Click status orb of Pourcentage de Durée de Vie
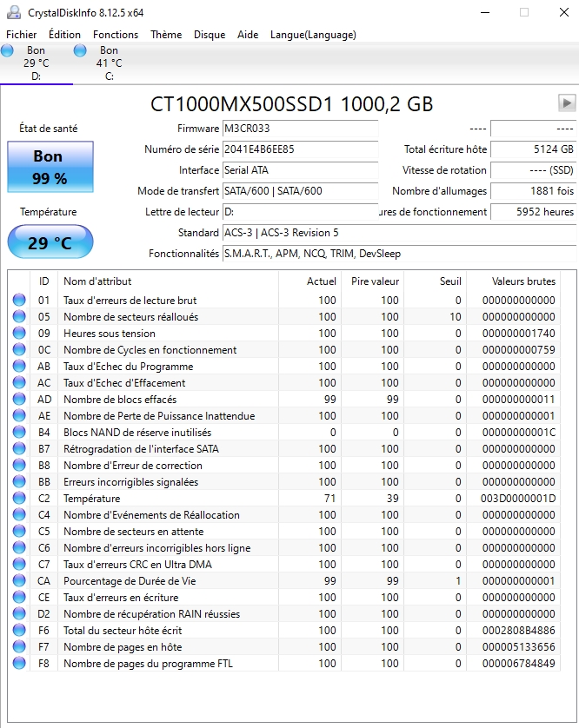This screenshot has width=579, height=728. (x=19, y=580)
